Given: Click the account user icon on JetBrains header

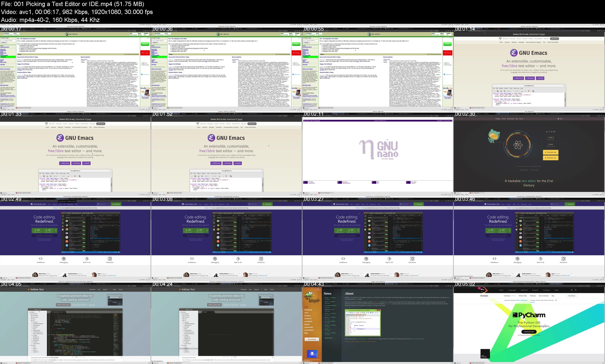Looking at the screenshot, I should pos(571,290).
